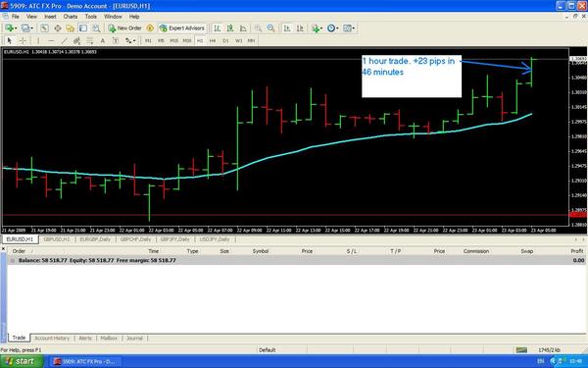Open the Strategy Tester magnifier icon

click(96, 28)
